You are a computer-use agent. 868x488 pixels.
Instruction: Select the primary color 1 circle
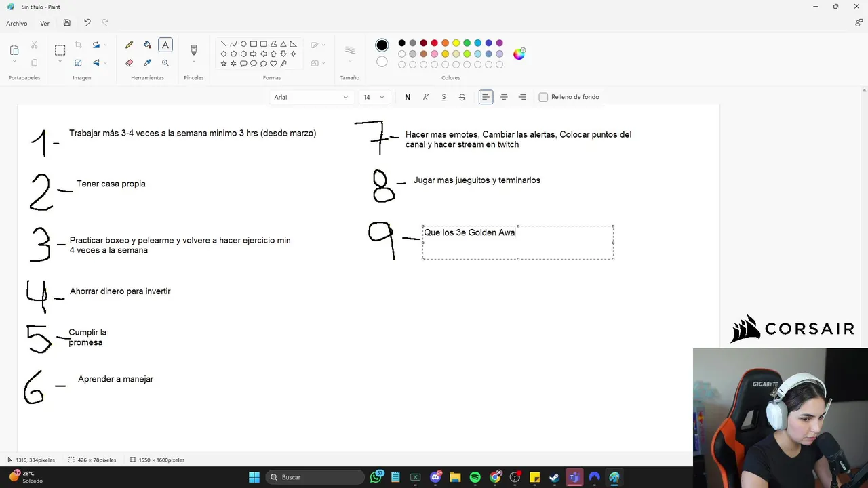(382, 45)
